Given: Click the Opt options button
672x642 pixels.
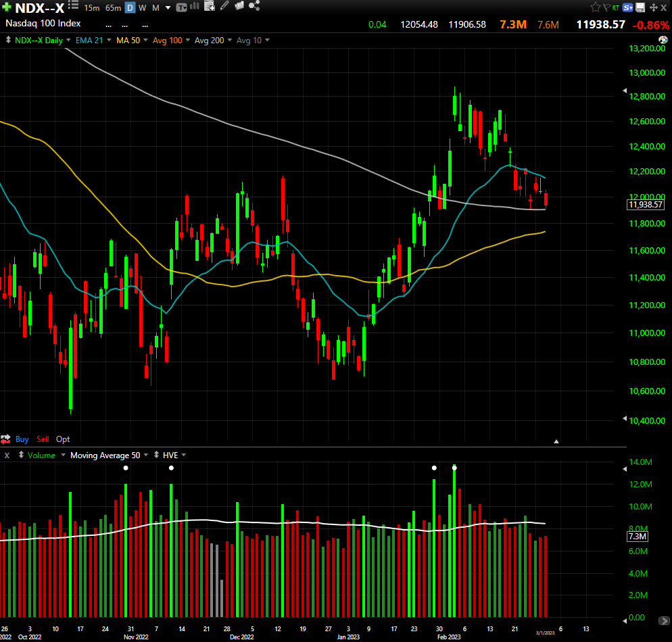Looking at the screenshot, I should (x=63, y=439).
